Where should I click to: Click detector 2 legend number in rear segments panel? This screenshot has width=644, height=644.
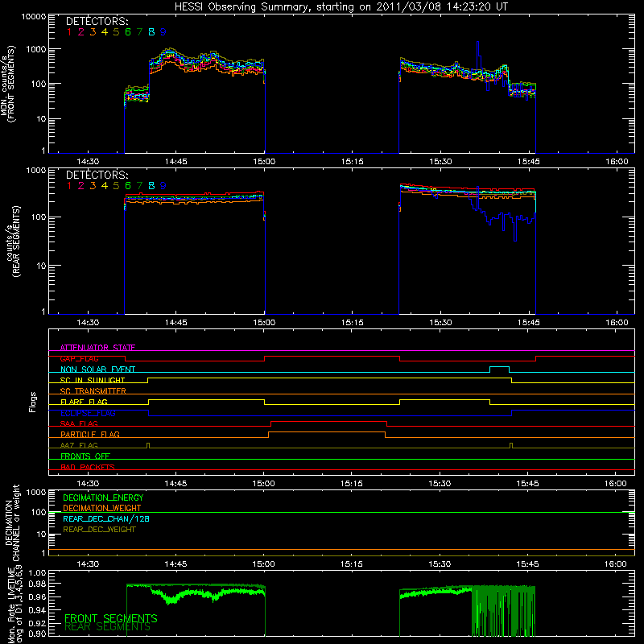(81, 186)
